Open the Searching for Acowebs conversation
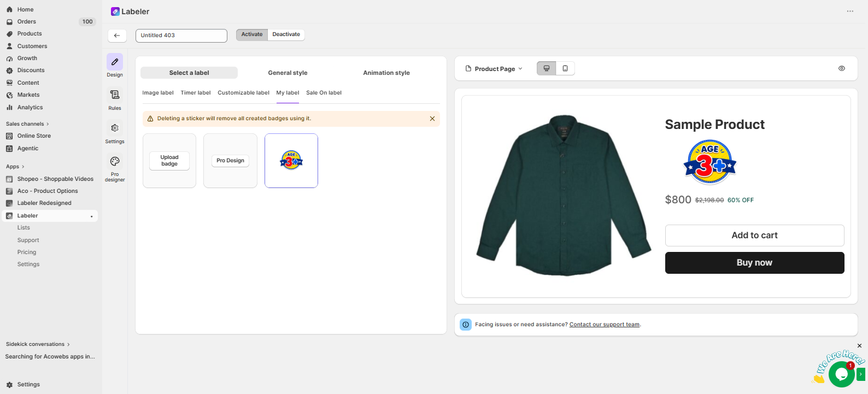Viewport: 868px width, 394px height. (x=50, y=357)
